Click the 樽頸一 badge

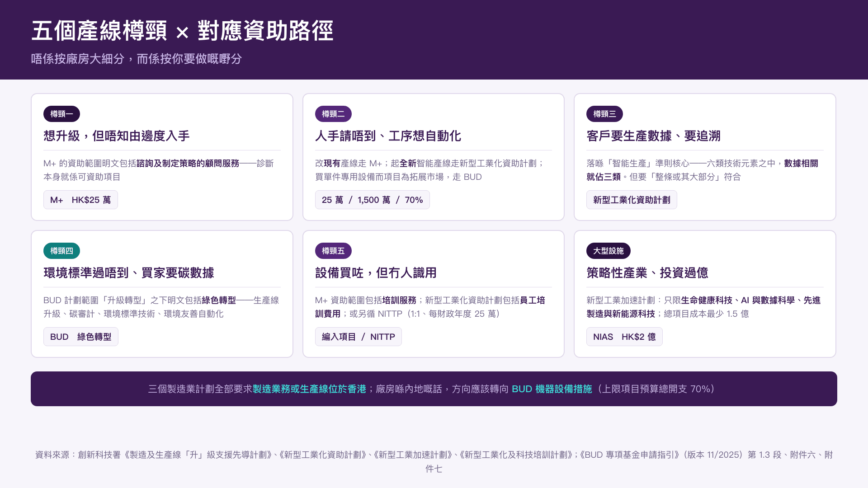coord(61,114)
